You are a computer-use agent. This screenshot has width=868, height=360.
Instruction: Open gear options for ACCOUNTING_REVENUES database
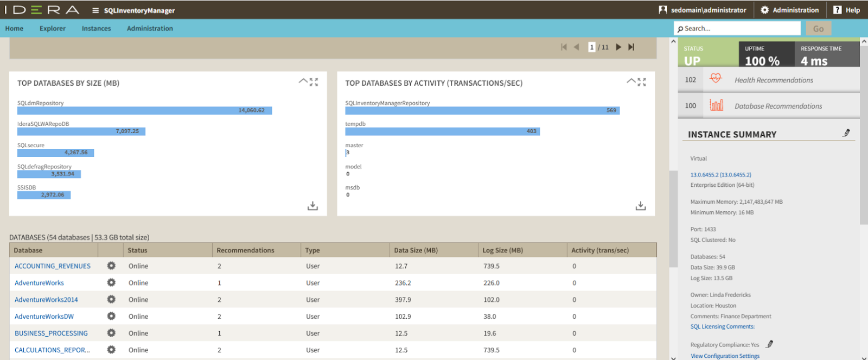click(111, 266)
